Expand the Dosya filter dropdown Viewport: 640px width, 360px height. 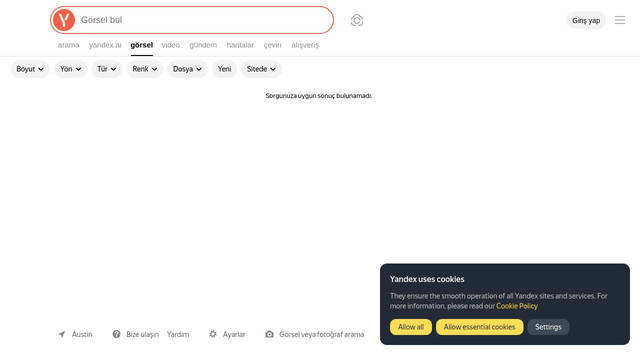click(187, 69)
